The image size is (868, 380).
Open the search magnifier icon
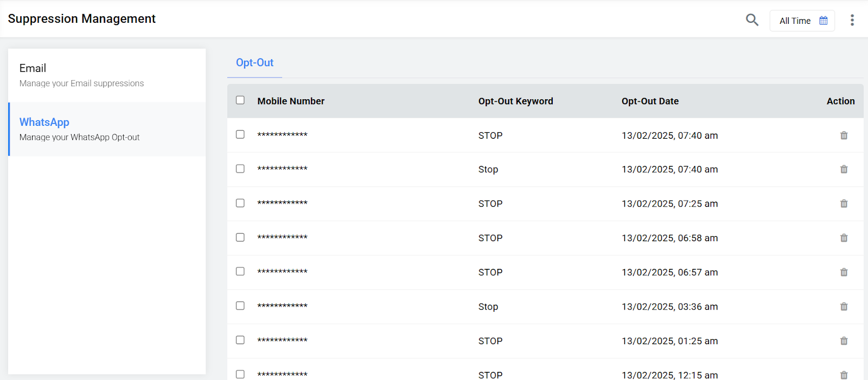coord(752,20)
